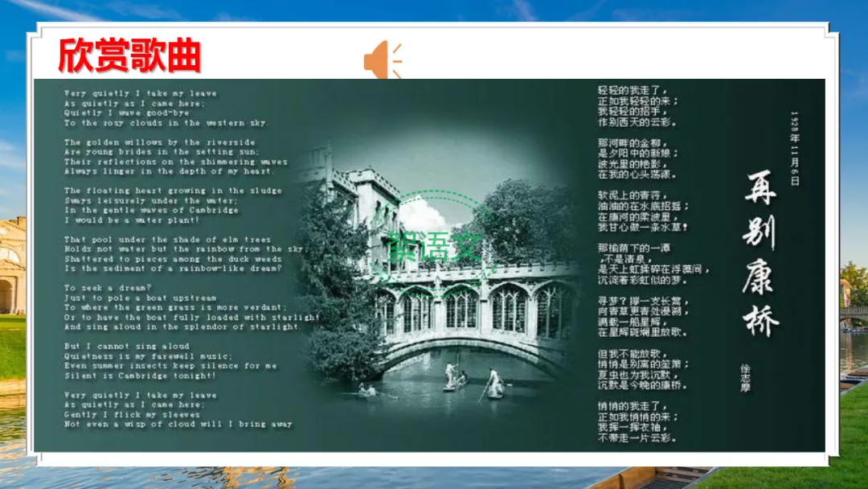Viewport: 868px width, 489px height.
Task: Click the red title 欣赏歌曲
Action: click(x=129, y=55)
